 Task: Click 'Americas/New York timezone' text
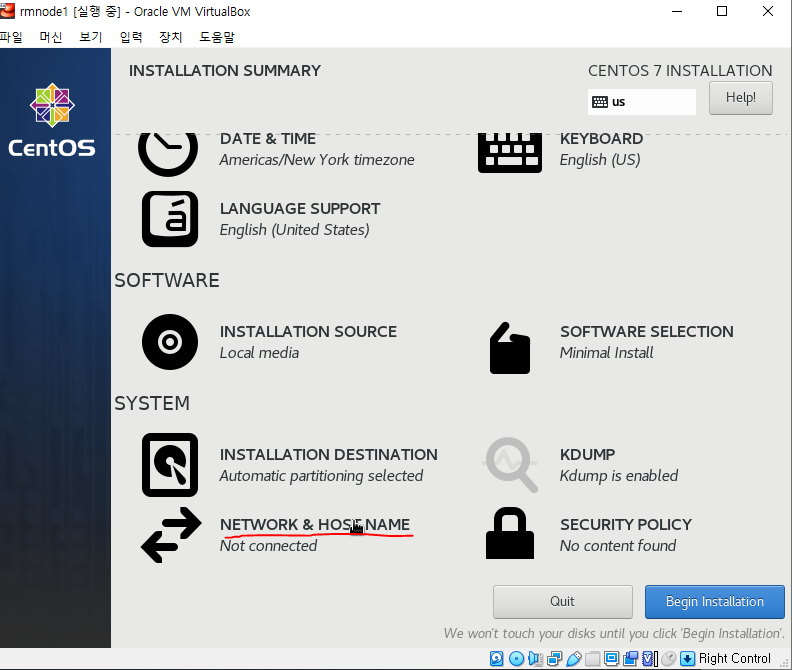tap(317, 160)
